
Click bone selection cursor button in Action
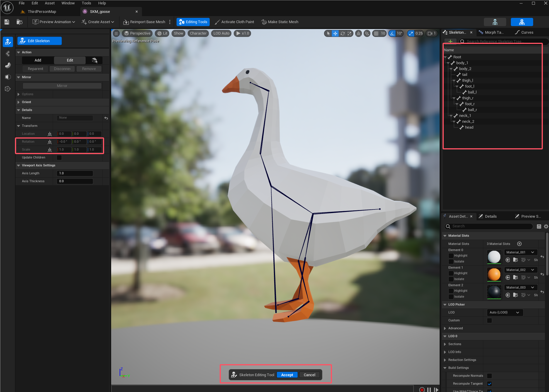[94, 60]
